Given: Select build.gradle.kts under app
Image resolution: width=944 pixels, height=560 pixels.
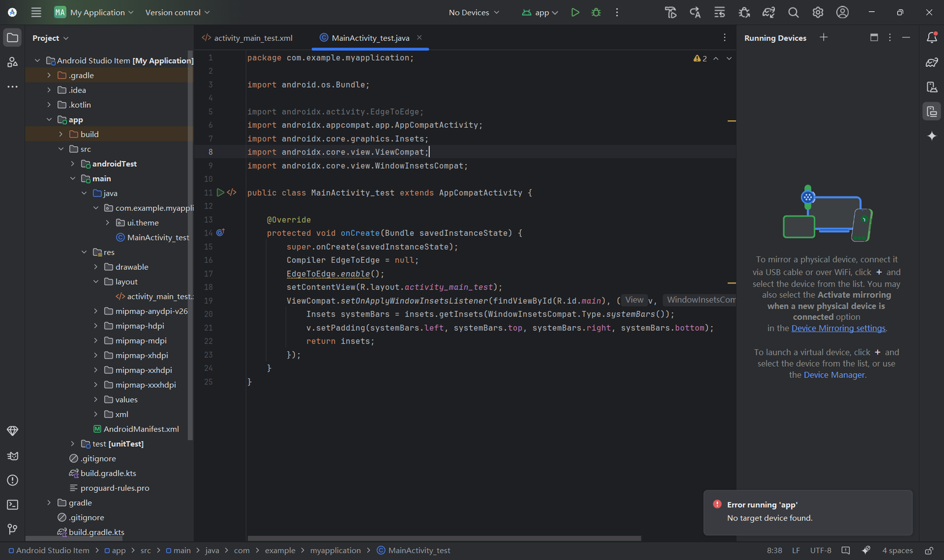Looking at the screenshot, I should (103, 473).
